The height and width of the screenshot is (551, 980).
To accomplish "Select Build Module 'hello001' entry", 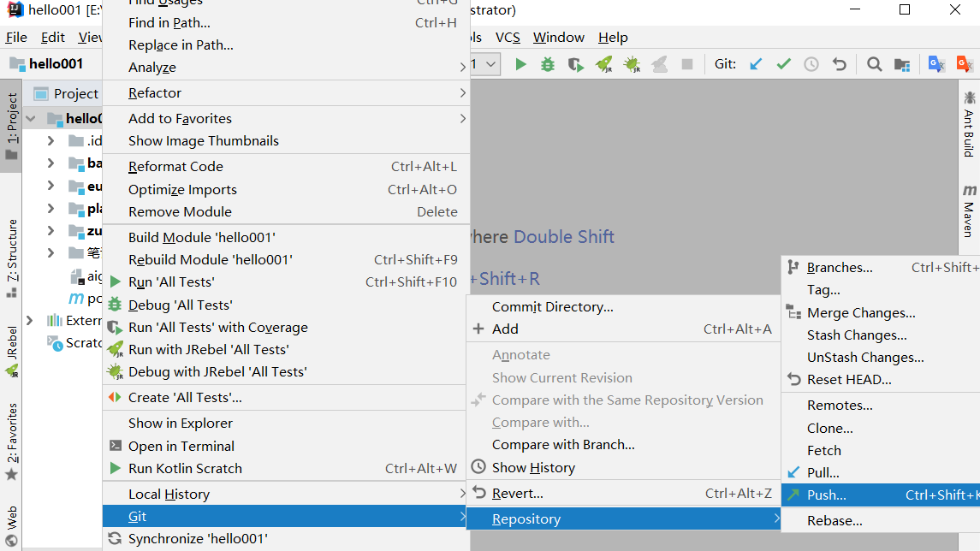I will [286, 237].
